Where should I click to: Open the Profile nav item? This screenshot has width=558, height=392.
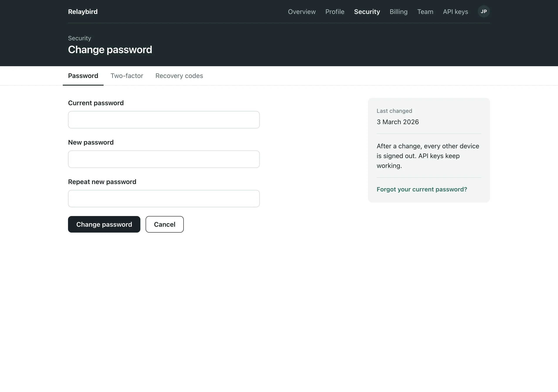[x=335, y=12]
